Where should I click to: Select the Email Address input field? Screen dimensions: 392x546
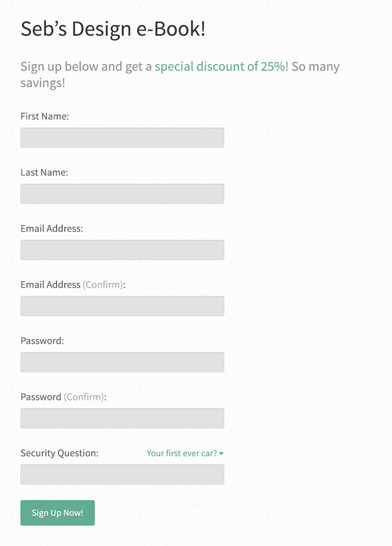click(x=122, y=250)
